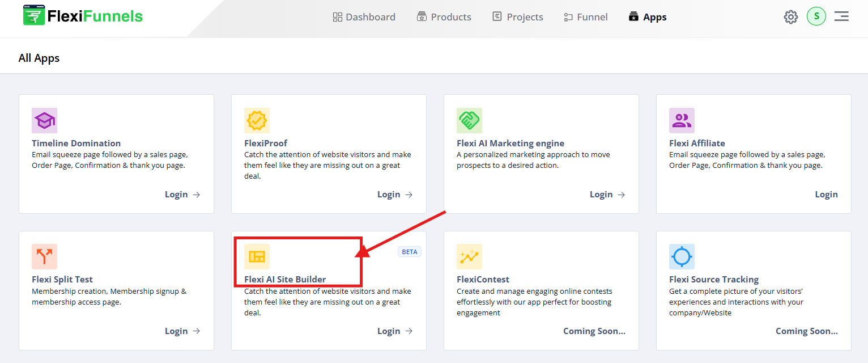The height and width of the screenshot is (363, 868).
Task: Click the Flexi Source Tracking description text
Action: click(x=736, y=302)
